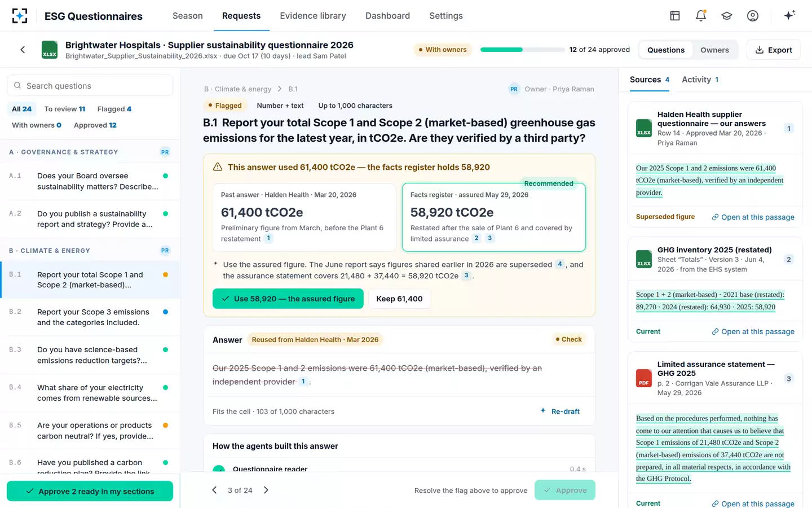Click citation 1 in the struck-through answer
This screenshot has height=508, width=812.
[x=303, y=382]
